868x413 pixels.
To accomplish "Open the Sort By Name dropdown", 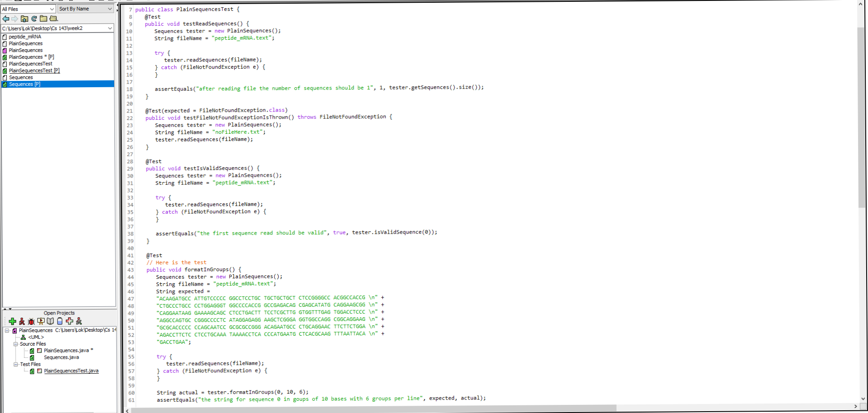I will point(110,8).
